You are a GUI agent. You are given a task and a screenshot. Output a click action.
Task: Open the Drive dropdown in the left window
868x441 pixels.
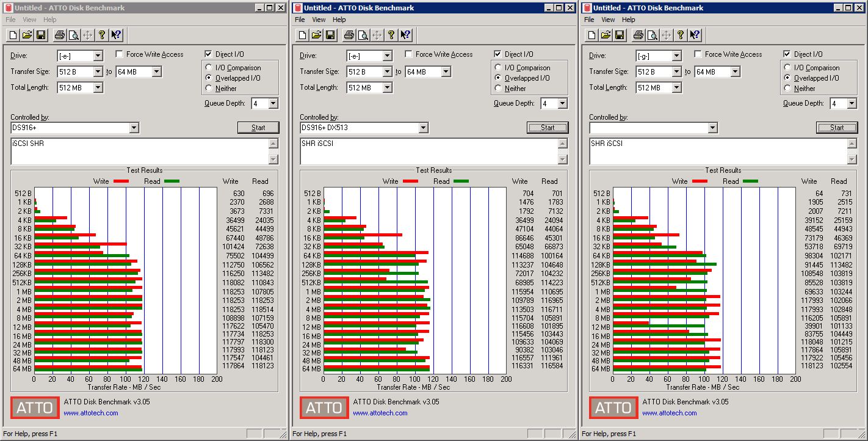pyautogui.click(x=98, y=56)
